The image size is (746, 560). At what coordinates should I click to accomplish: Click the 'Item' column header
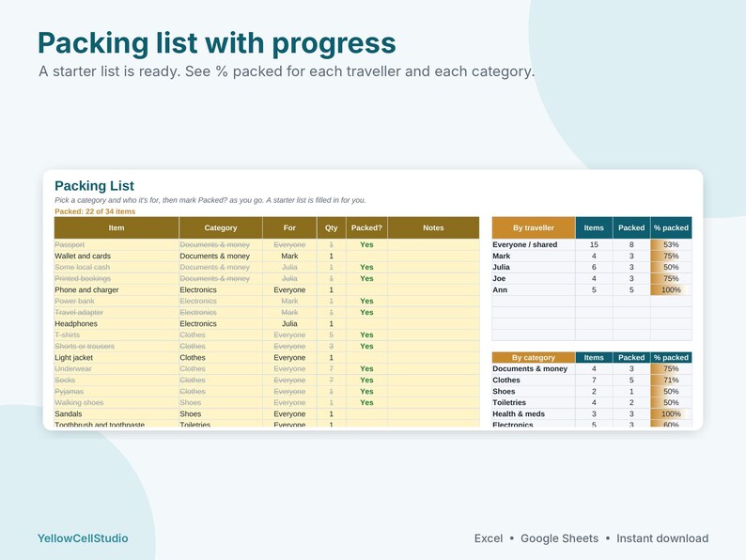117,228
